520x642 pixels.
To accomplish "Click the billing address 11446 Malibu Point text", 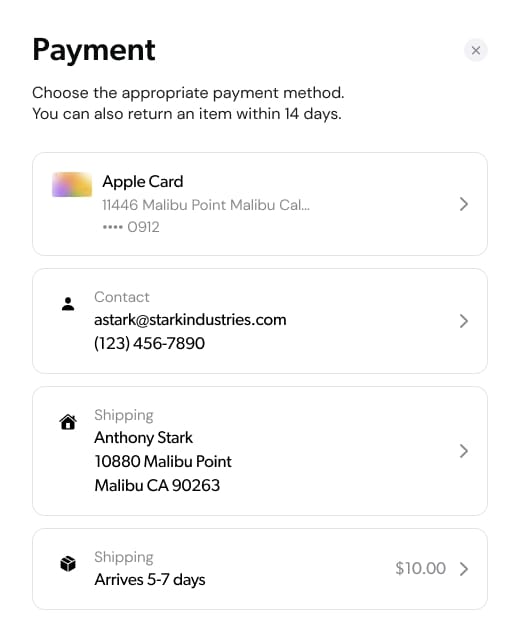I will [x=206, y=205].
